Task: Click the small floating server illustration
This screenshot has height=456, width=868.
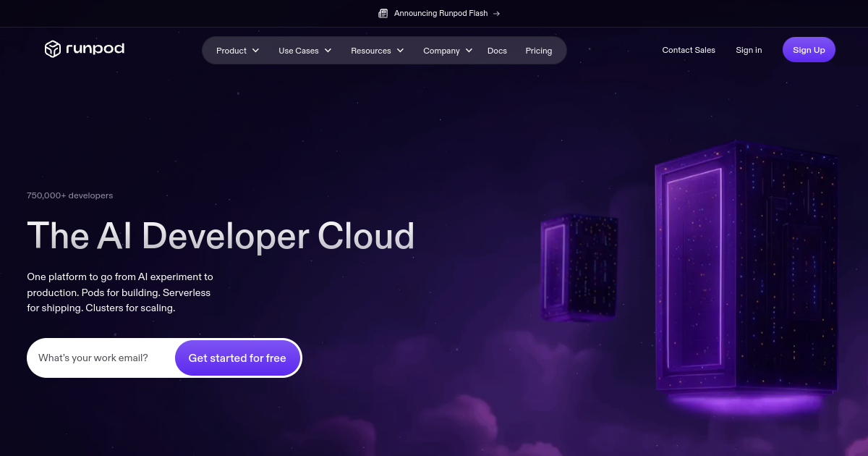Action: (579, 267)
